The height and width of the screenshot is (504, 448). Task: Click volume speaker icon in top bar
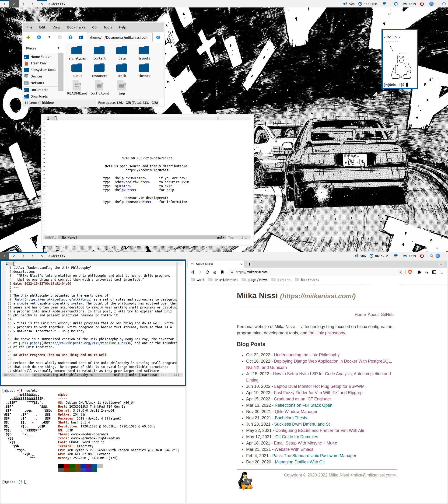pos(345,4)
